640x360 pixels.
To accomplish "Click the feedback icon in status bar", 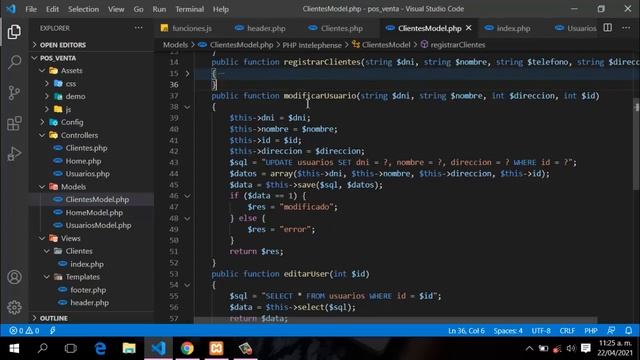I will coord(611,330).
